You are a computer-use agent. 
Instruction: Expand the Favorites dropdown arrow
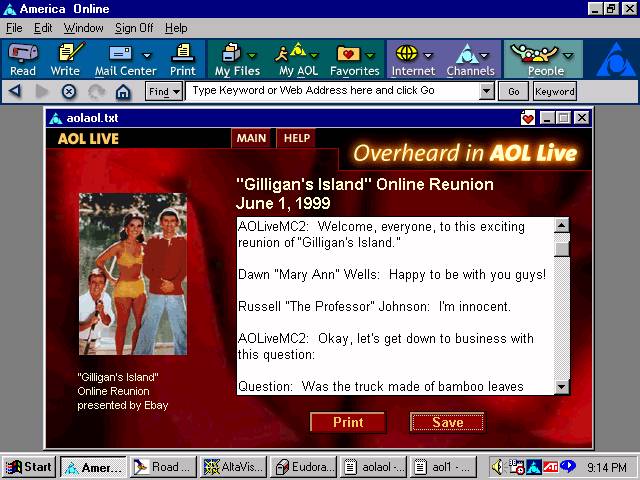[370, 56]
